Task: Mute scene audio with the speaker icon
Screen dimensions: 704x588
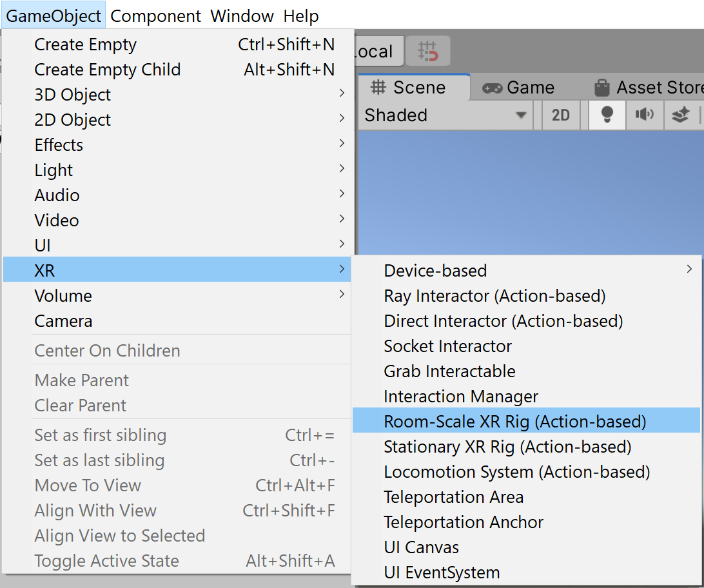Action: click(x=645, y=114)
